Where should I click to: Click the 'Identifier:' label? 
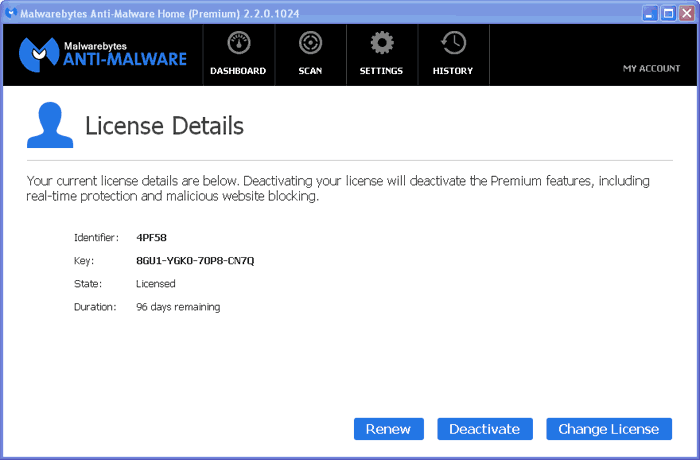pyautogui.click(x=96, y=238)
